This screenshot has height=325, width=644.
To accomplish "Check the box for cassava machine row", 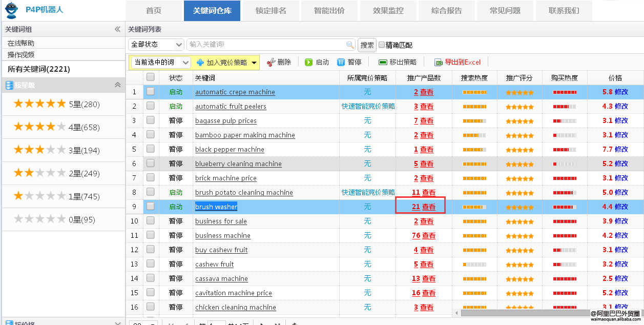I will 150,278.
